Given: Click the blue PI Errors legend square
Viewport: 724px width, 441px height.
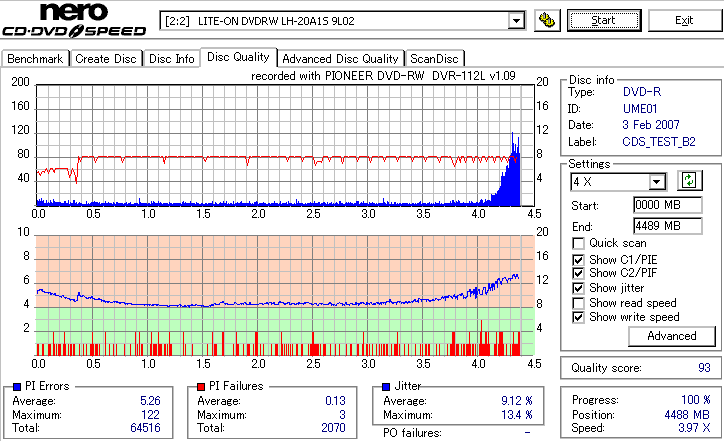Looking at the screenshot, I should [17, 387].
